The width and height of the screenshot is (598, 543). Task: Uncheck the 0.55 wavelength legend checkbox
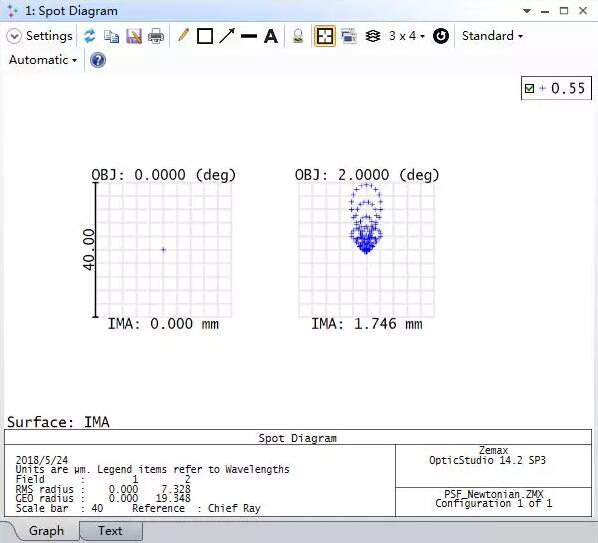pyautogui.click(x=529, y=88)
